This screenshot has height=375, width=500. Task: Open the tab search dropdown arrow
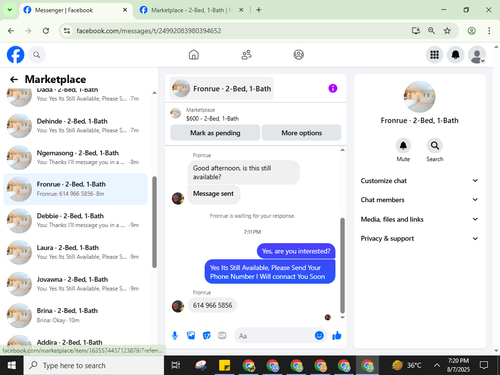[10, 10]
